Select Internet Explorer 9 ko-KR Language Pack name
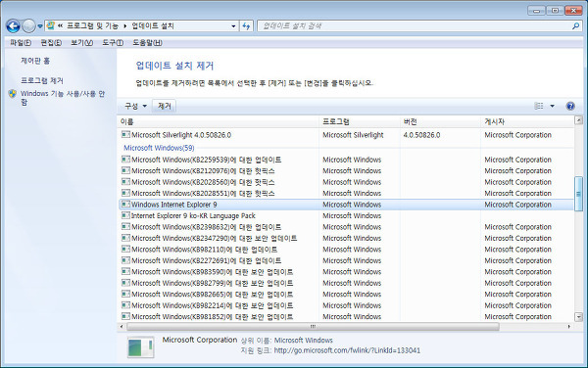Image resolution: width=588 pixels, height=368 pixels. [x=193, y=215]
